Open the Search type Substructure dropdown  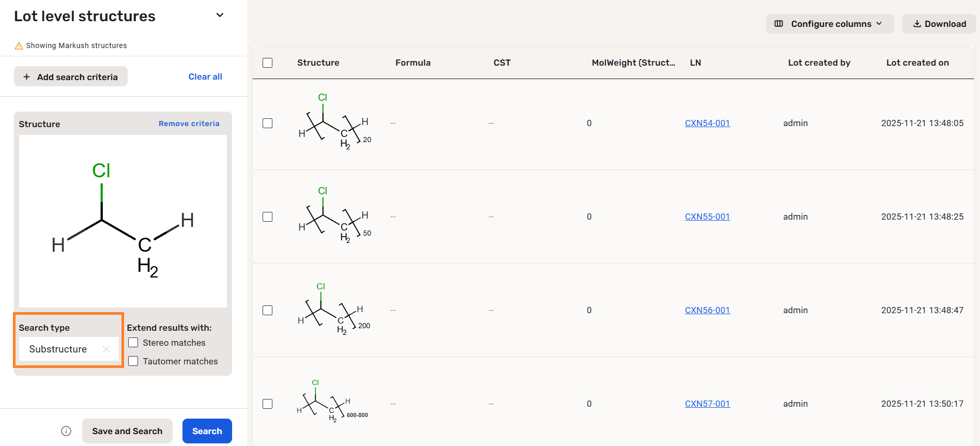(x=58, y=349)
